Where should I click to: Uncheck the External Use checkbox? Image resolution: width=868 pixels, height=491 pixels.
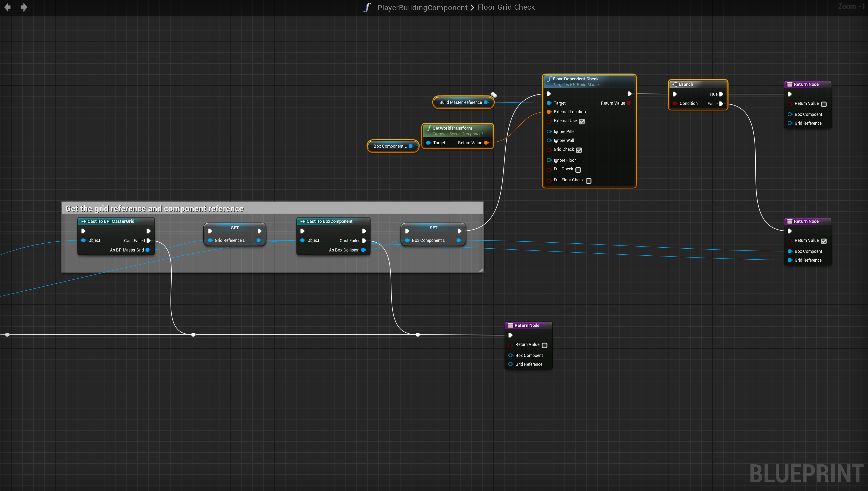[582, 121]
